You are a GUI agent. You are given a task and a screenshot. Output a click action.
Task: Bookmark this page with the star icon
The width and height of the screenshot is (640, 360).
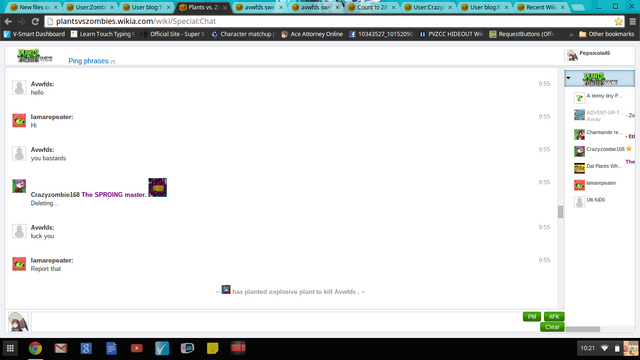tap(619, 21)
